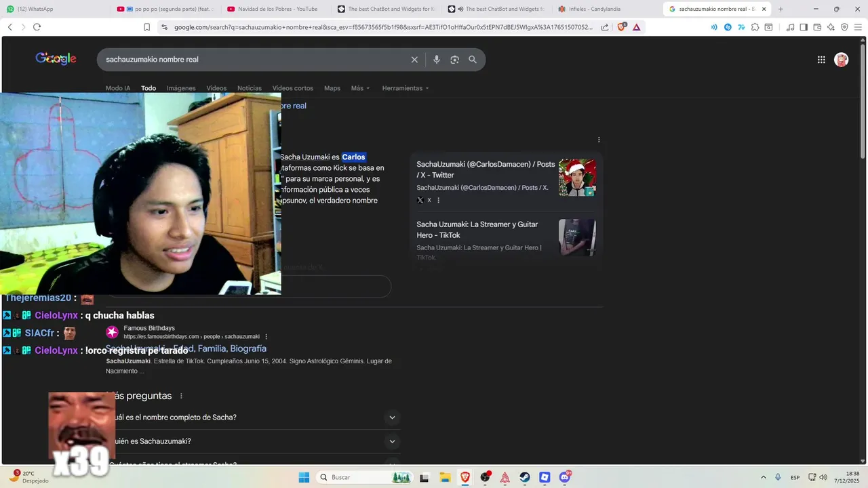This screenshot has width=868, height=488.
Task: Switch to the Infieles - Candylandia tab
Action: pyautogui.click(x=608, y=9)
